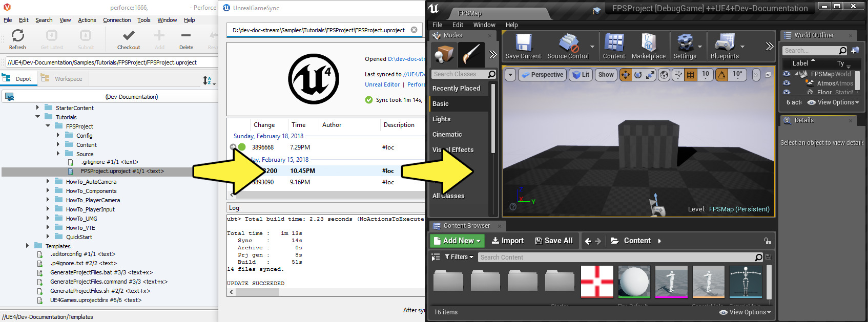The height and width of the screenshot is (322, 868).
Task: Click the world coordinate globe icon
Action: pyautogui.click(x=664, y=75)
